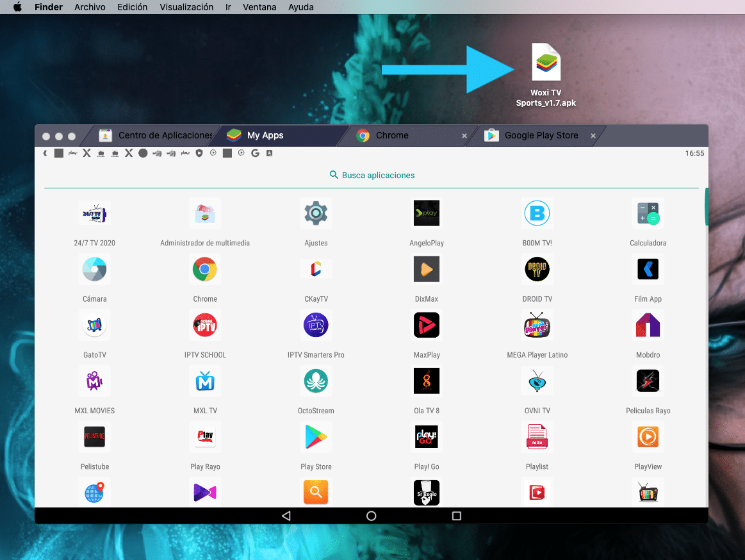Launch IPTV Smarters Pro
Screen dimensions: 745x560
(x=316, y=325)
